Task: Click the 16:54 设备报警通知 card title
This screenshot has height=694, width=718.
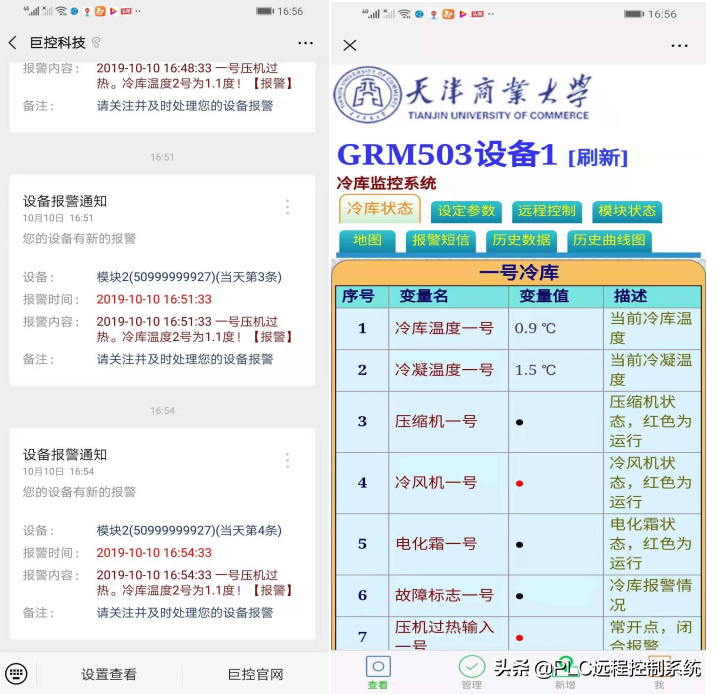Action: point(65,455)
